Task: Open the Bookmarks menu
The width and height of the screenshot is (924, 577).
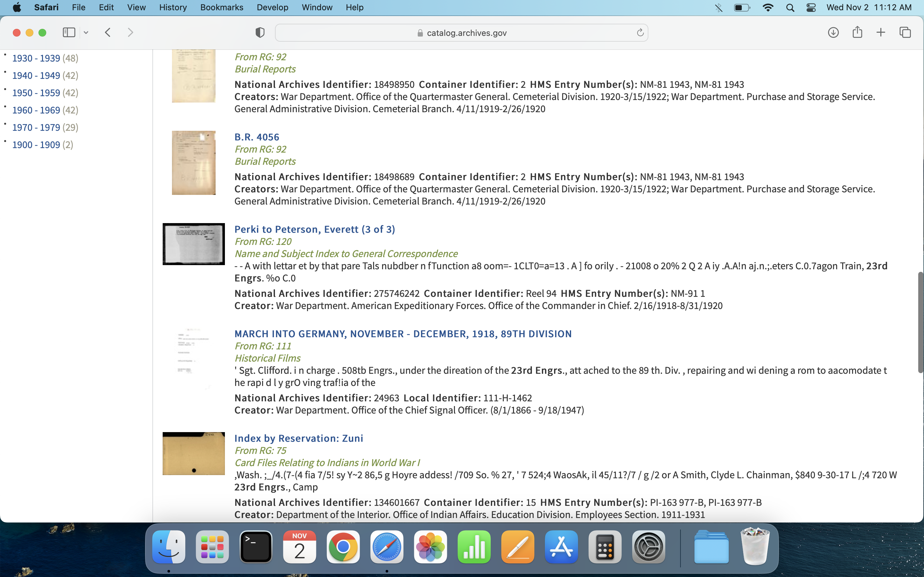Action: (x=221, y=7)
